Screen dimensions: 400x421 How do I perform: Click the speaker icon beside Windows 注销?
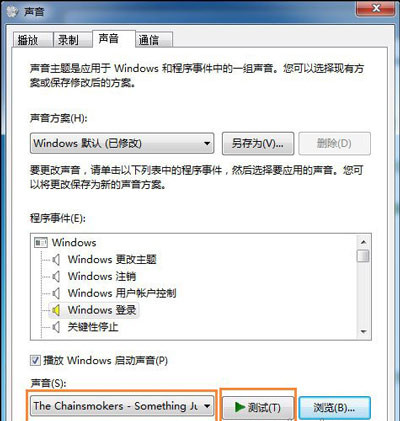(56, 276)
